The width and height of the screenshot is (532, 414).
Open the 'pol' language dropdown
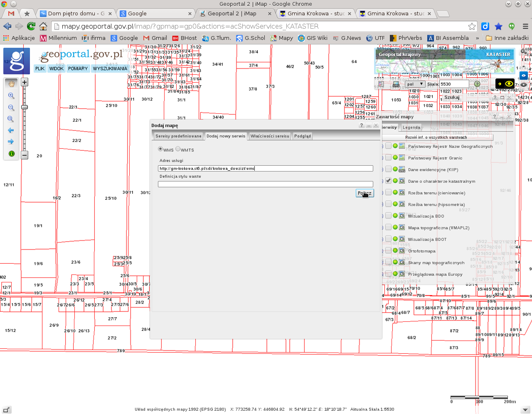tap(415, 84)
